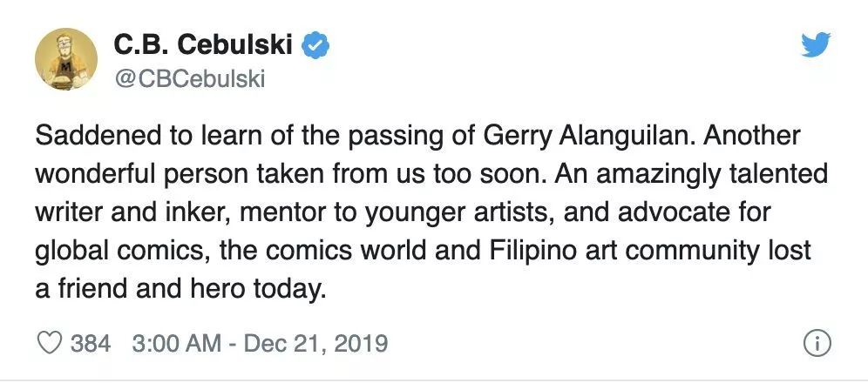Image resolution: width=868 pixels, height=383 pixels.
Task: Open the tweet info circle icon
Action: coord(817,344)
